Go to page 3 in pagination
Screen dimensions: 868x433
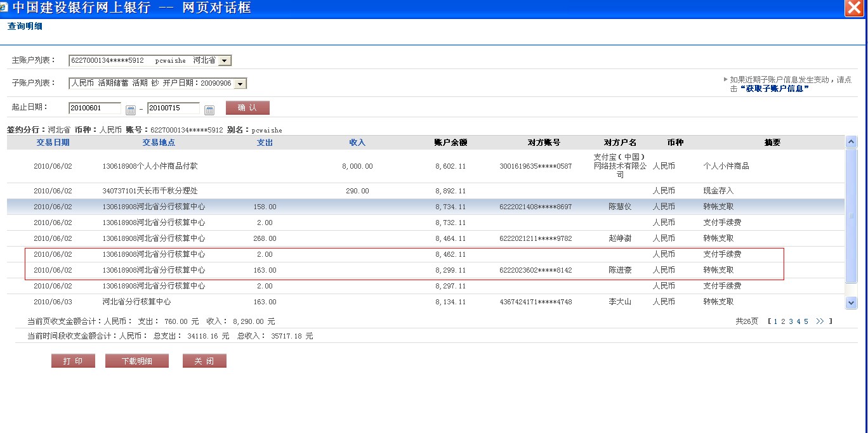click(791, 321)
